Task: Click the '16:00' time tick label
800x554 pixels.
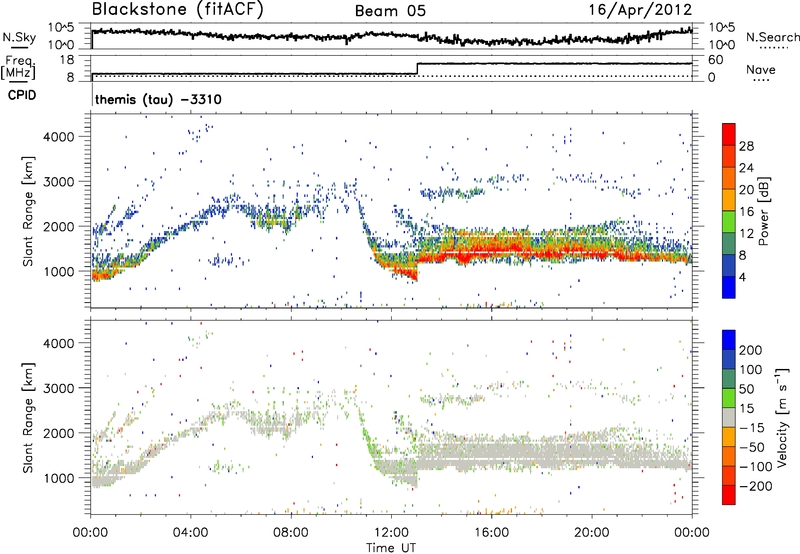Action: (491, 533)
